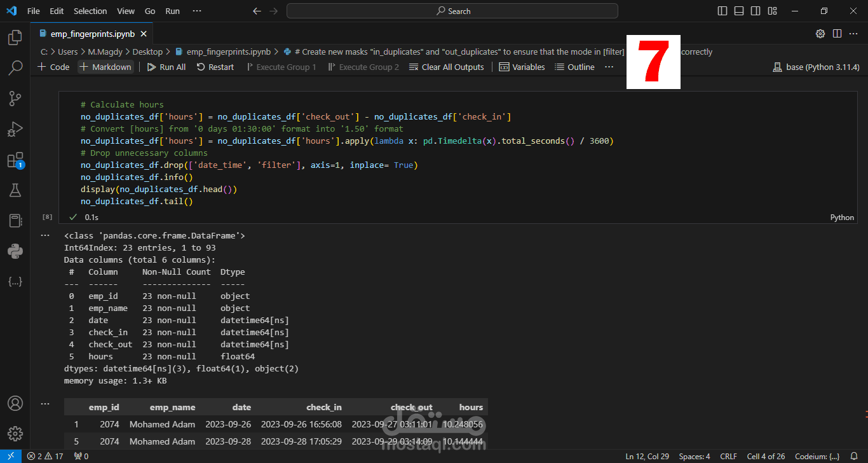The width and height of the screenshot is (868, 463).
Task: Open the Run menu
Action: pyautogui.click(x=172, y=11)
